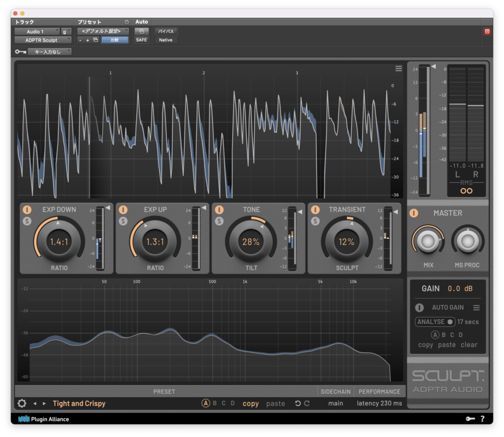This screenshot has width=504, height=437.
Task: Click the TRANSIENT meter triangle marker
Action: (396, 212)
